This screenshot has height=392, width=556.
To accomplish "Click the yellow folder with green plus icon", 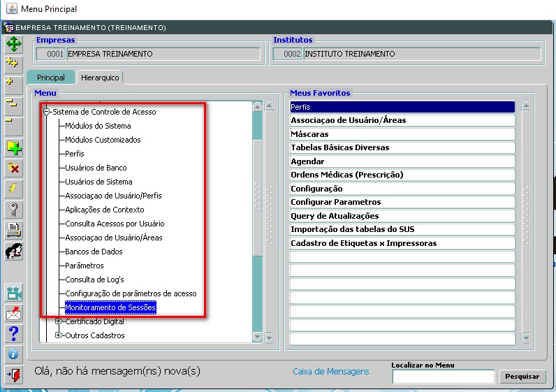I will pyautogui.click(x=13, y=148).
